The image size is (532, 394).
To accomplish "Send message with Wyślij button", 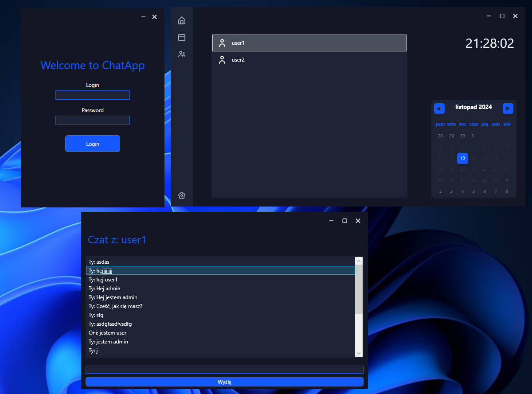I will (x=224, y=382).
